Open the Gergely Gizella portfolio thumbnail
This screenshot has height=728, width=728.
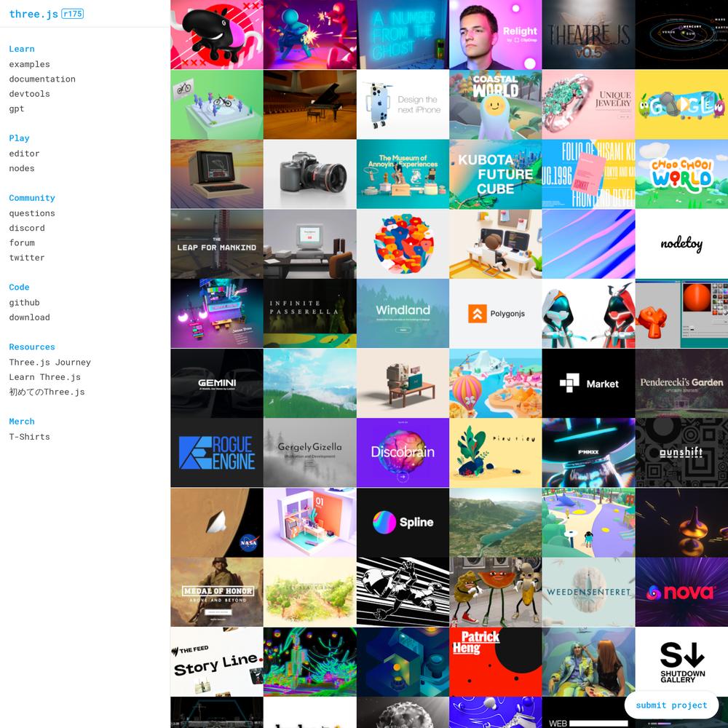(309, 453)
